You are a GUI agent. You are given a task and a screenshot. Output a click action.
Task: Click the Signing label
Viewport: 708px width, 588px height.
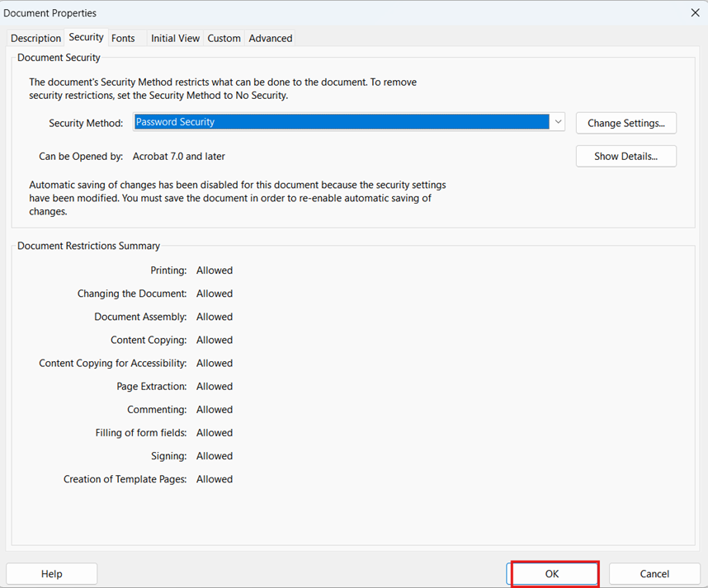pos(169,456)
